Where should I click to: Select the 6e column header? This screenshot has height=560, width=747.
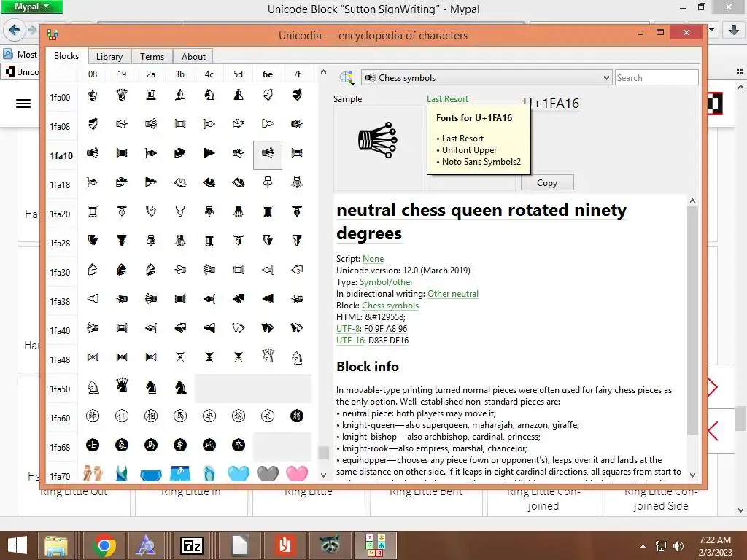pos(268,74)
